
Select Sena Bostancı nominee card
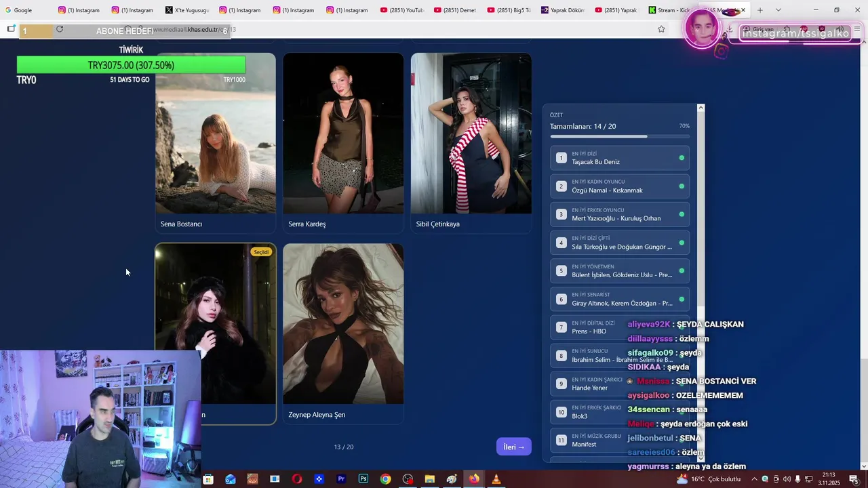216,142
